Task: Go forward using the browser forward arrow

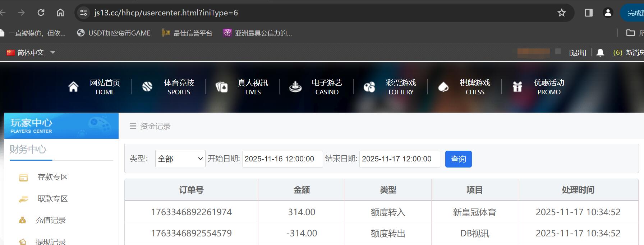Action: (x=22, y=13)
